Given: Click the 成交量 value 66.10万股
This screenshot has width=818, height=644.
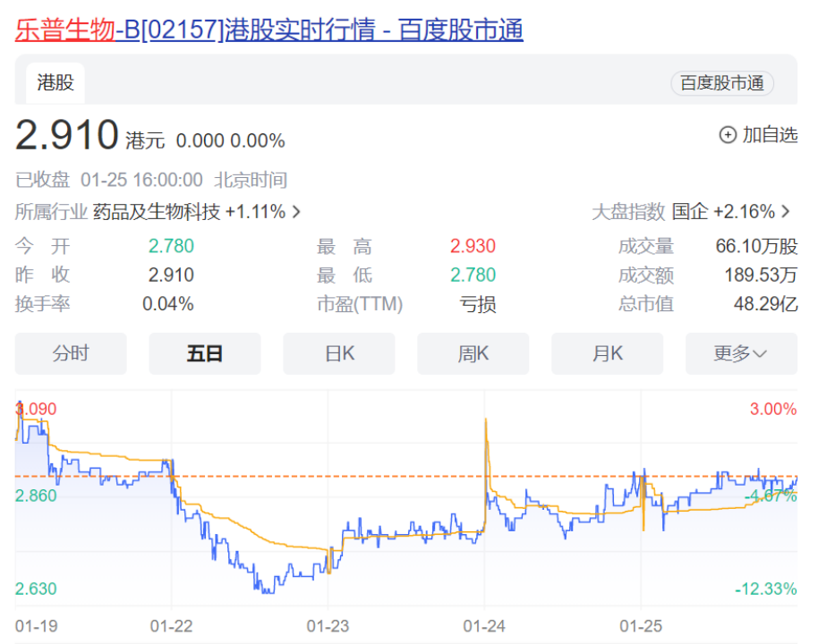Looking at the screenshot, I should pyautogui.click(x=756, y=246).
